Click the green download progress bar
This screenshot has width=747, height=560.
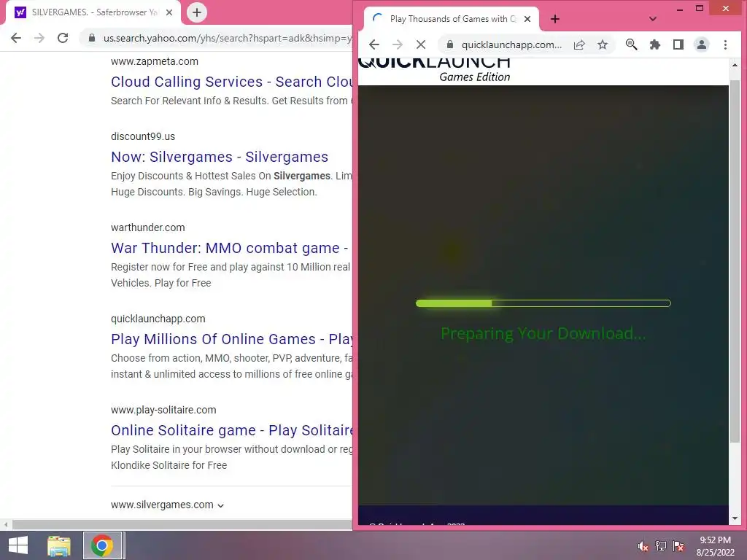tap(543, 303)
